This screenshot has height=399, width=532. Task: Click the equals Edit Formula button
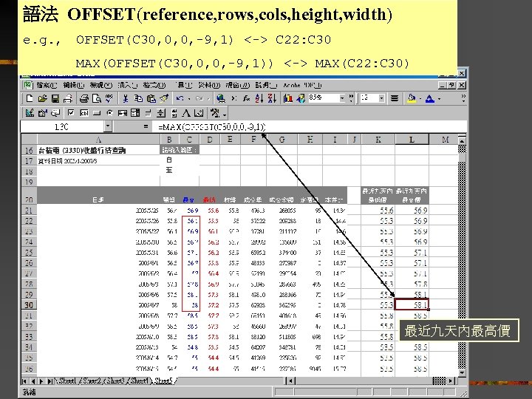[x=146, y=127]
